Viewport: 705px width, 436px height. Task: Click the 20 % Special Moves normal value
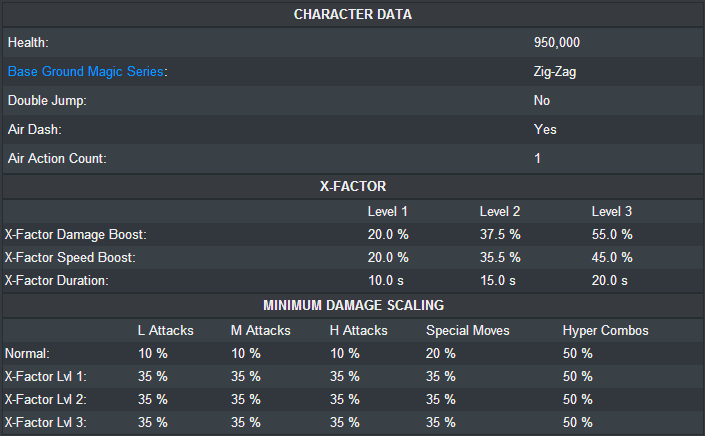[440, 353]
